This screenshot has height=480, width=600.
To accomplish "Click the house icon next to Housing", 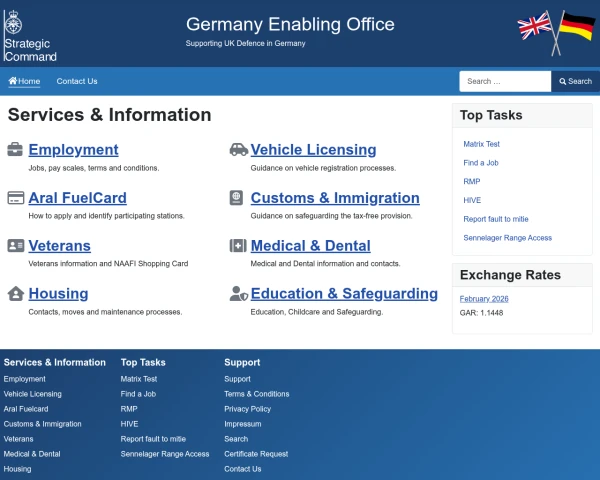I will coord(16,294).
